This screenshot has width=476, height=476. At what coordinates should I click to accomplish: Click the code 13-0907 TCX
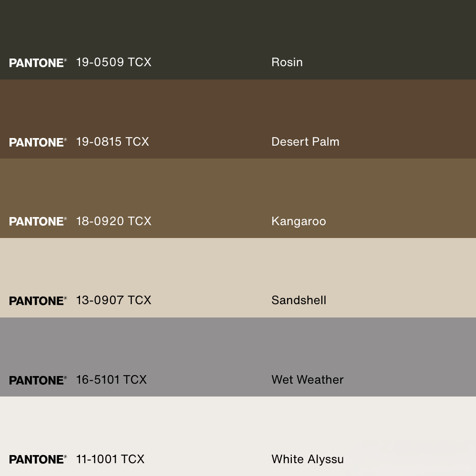coord(114,300)
